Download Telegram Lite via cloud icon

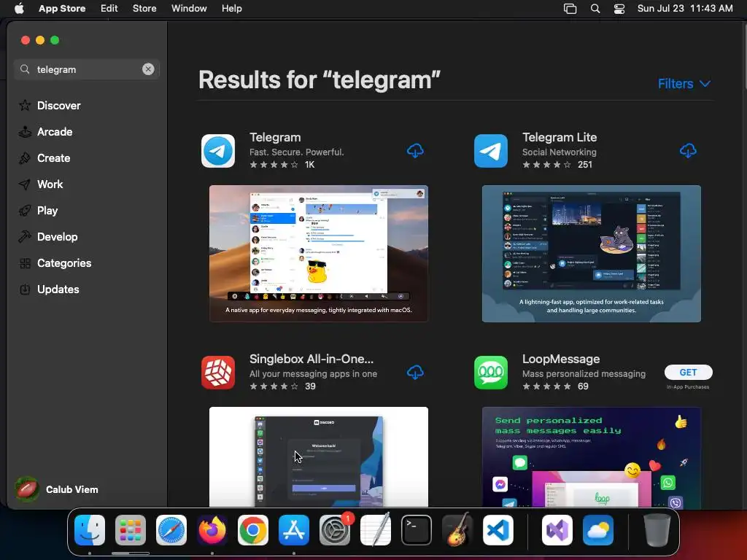pos(688,150)
